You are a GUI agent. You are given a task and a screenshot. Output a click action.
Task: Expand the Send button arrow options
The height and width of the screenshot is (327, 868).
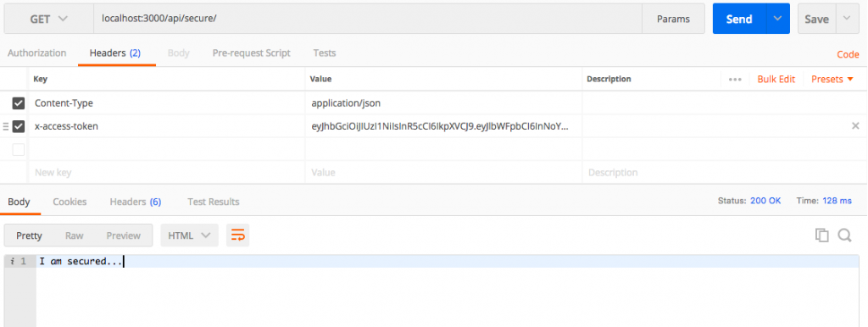777,19
